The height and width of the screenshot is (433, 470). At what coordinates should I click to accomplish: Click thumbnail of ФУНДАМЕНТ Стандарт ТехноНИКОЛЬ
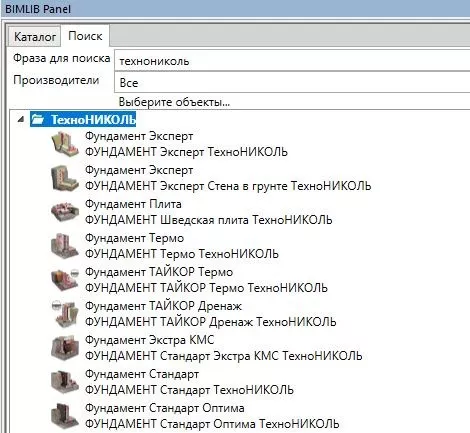point(65,382)
